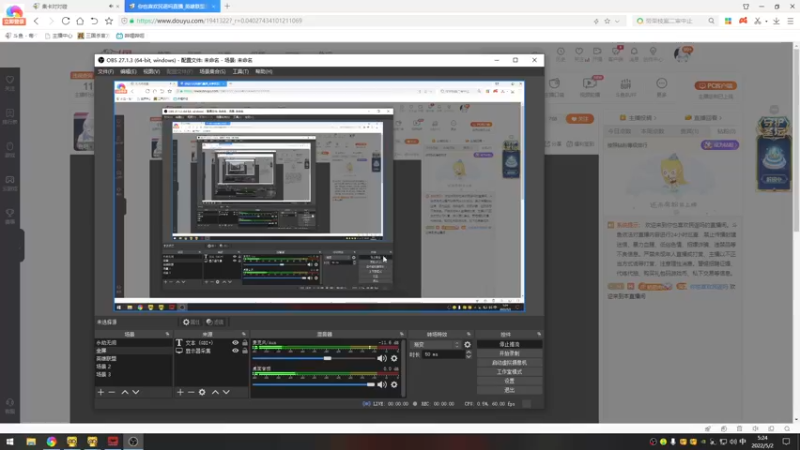Add a new scene with the plus icon
This screenshot has height=450, width=800.
click(x=101, y=392)
